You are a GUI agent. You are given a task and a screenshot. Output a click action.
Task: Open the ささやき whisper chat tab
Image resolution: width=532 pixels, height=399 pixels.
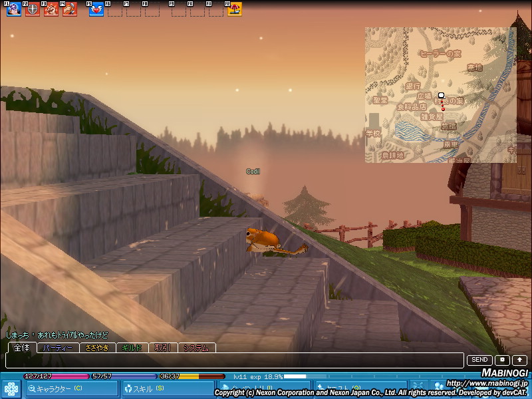point(97,347)
